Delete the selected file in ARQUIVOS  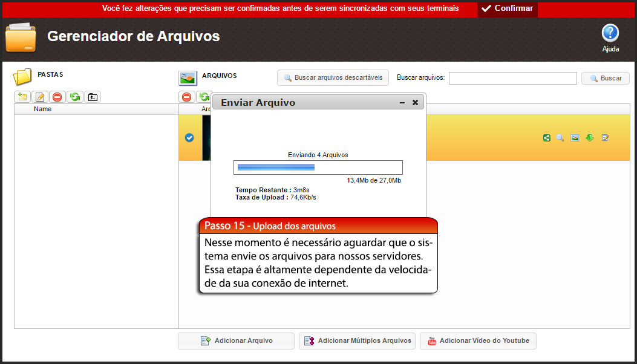click(x=187, y=97)
